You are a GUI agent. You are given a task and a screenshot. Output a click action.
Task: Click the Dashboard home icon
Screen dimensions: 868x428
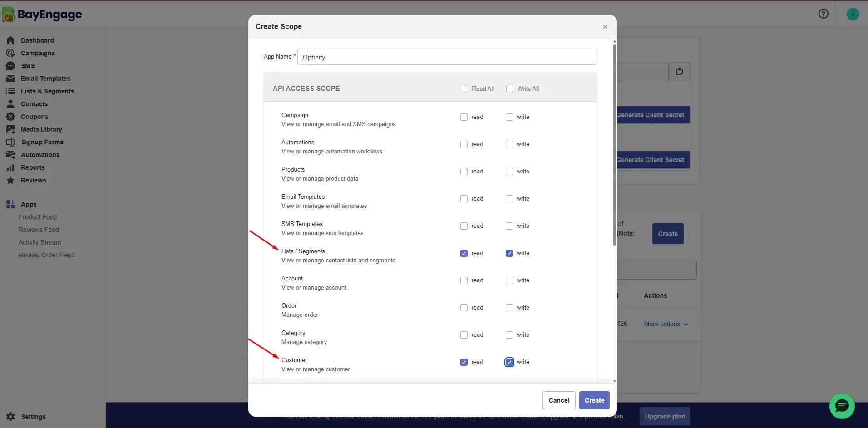coord(10,40)
